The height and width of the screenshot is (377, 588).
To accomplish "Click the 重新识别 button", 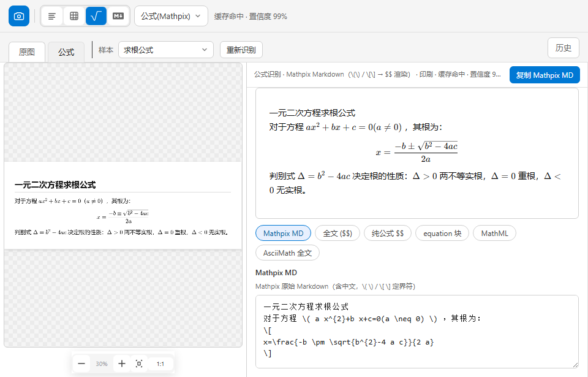I will point(241,50).
